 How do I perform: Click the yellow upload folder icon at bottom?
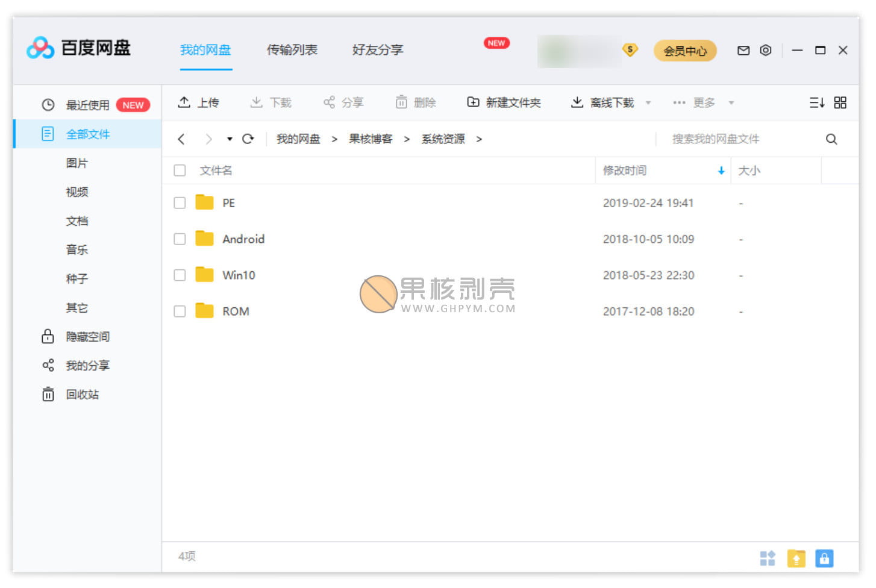[x=796, y=558]
